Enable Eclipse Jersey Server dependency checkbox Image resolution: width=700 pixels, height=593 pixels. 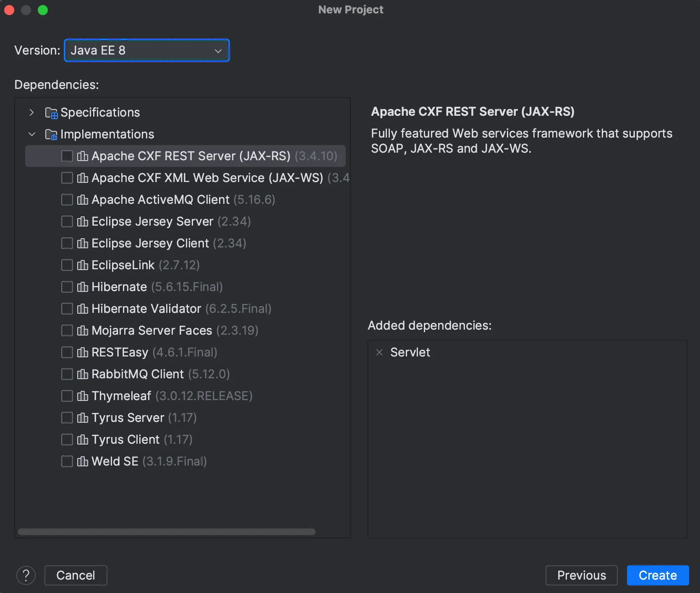67,221
